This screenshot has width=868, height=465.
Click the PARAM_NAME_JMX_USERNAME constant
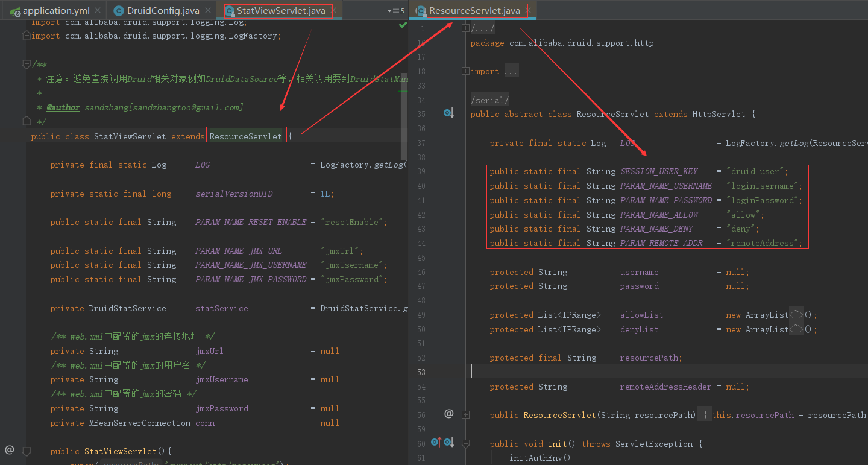coord(251,265)
